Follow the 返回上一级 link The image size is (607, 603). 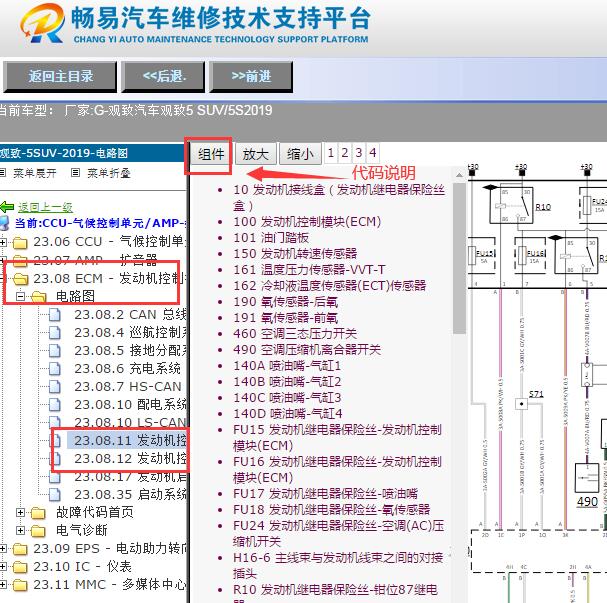(x=45, y=207)
